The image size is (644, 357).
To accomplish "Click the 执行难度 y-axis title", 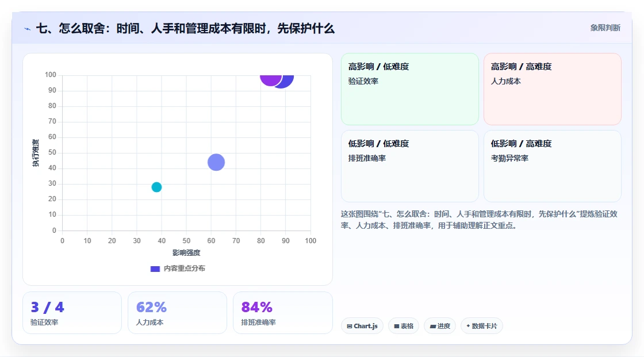I will tap(36, 153).
